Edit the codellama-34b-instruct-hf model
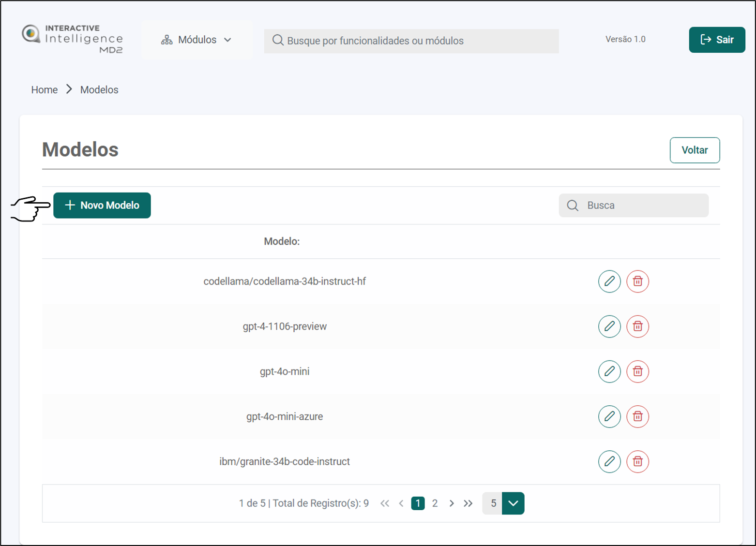Image resolution: width=756 pixels, height=546 pixels. [x=609, y=281]
